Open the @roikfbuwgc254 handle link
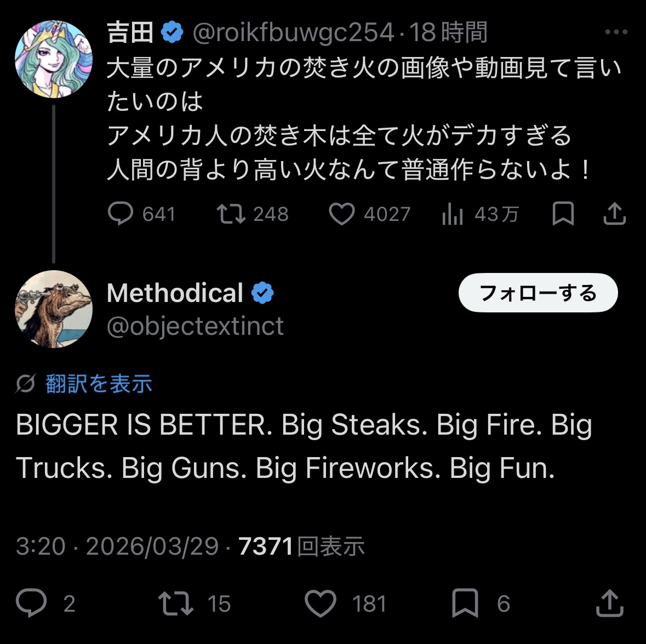Image resolution: width=646 pixels, height=644 pixels. (x=293, y=33)
